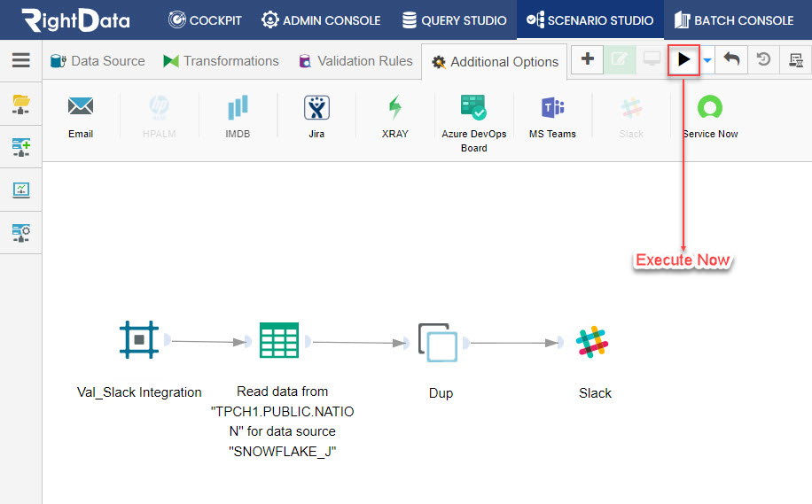
Task: Open the Batch Console menu
Action: coord(734,20)
